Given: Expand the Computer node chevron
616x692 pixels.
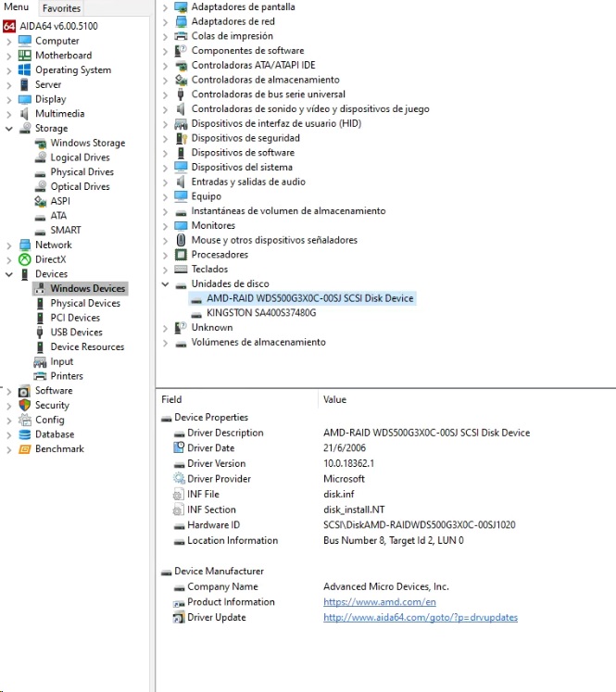Looking at the screenshot, I should [x=9, y=41].
